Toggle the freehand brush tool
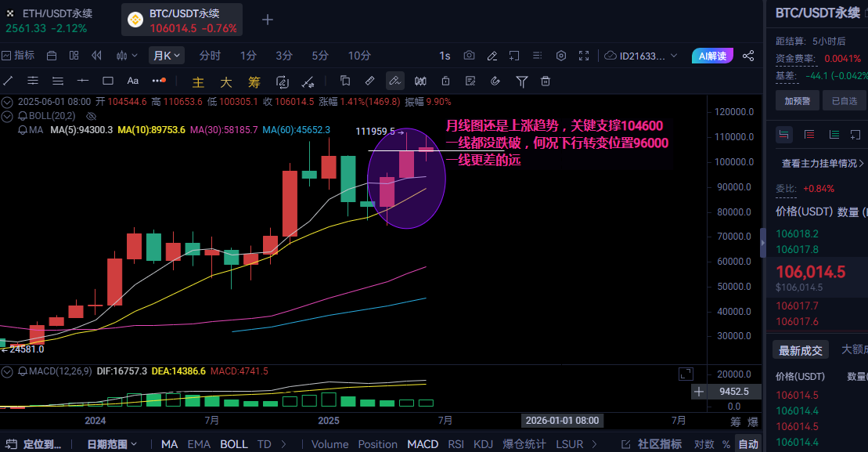This screenshot has height=452, width=868. coord(394,81)
